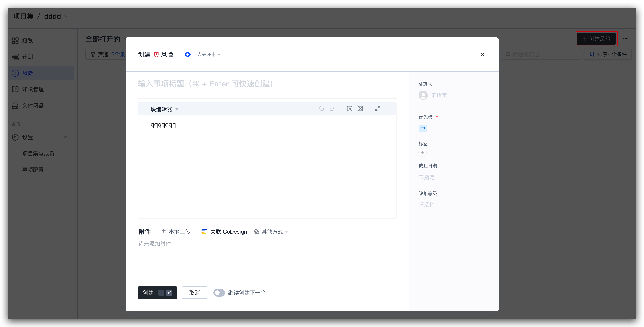
Task: Open the 1 人关注中 watchers dropdown
Action: [207, 55]
